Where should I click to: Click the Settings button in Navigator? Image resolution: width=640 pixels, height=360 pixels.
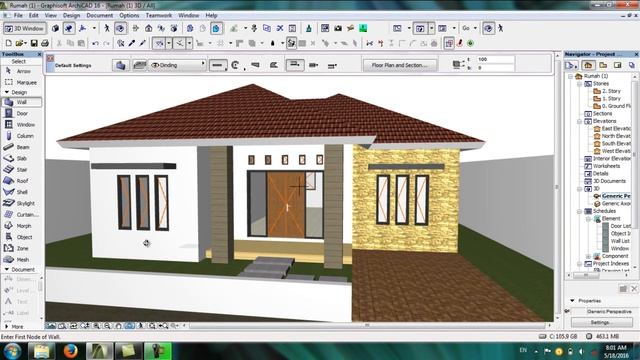(601, 322)
